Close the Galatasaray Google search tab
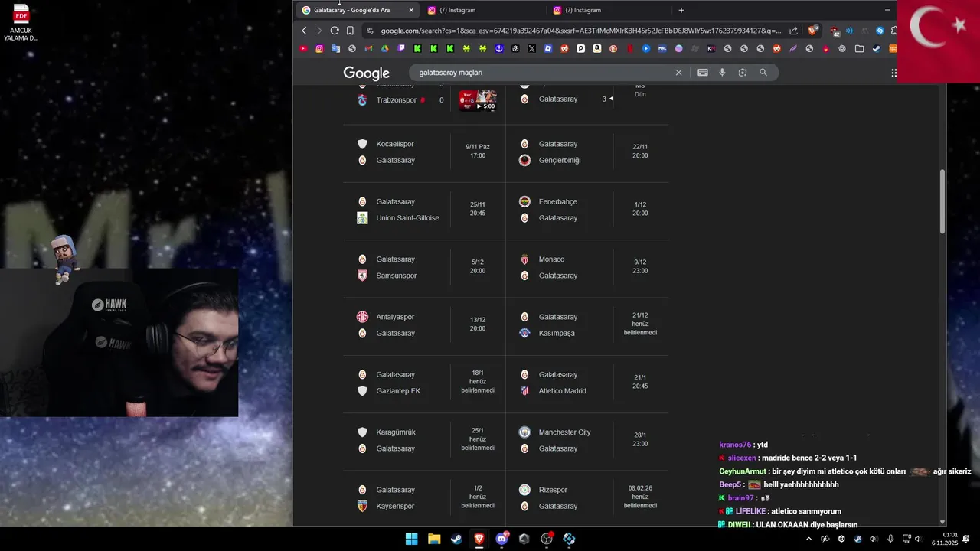The image size is (980, 551). (x=411, y=10)
